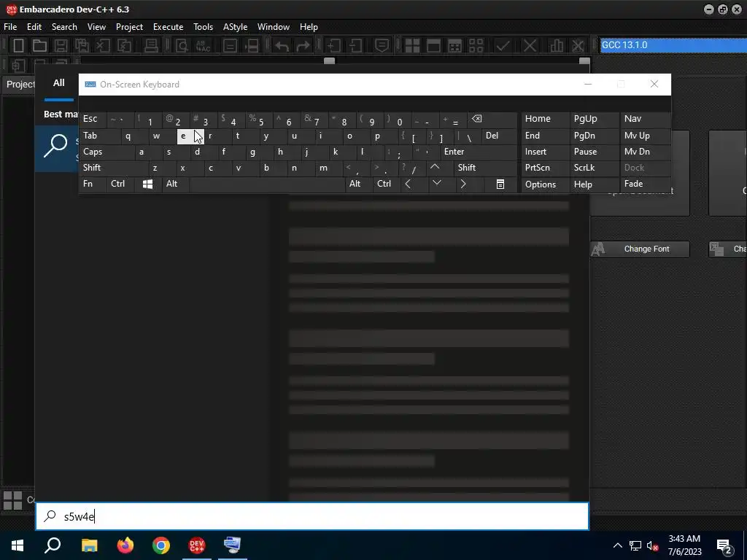Click the Syntax Check checkmark icon
Screen dimensions: 747x560
coord(503,46)
